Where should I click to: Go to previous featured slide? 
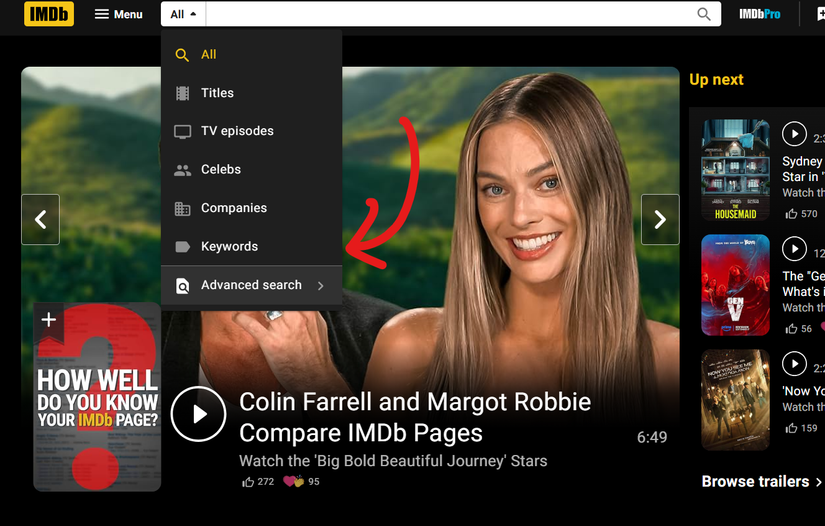[40, 220]
